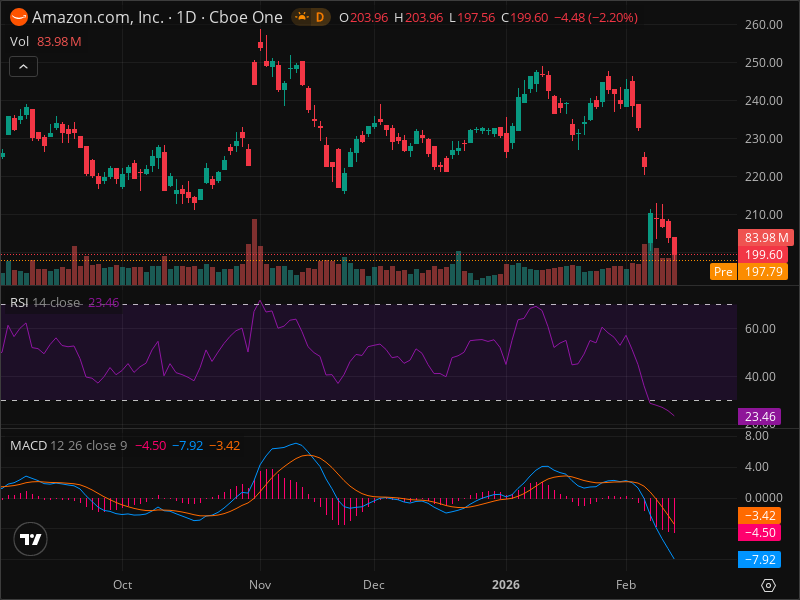
Task: Click the O203.96 open value
Action: 364,17
